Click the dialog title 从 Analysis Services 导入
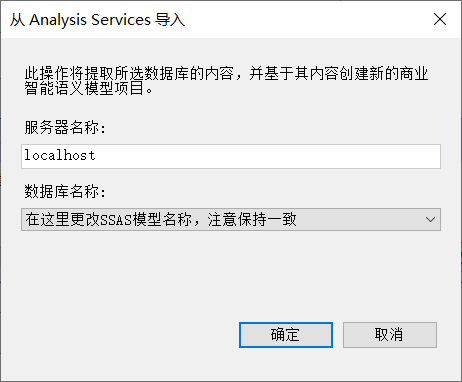The image size is (462, 382). [97, 20]
